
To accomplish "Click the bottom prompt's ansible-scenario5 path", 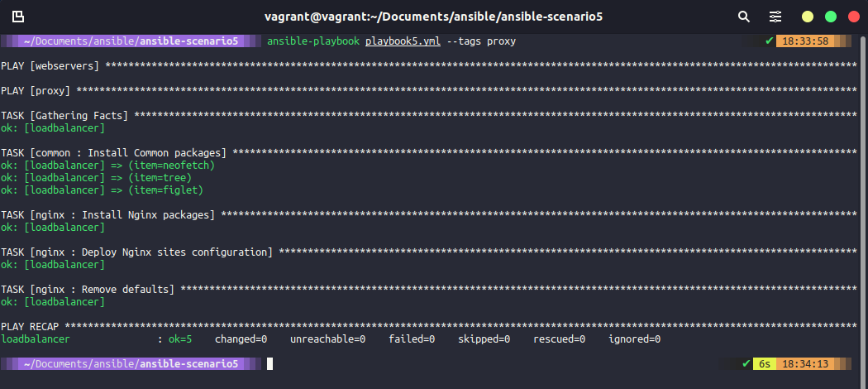I will (x=188, y=364).
